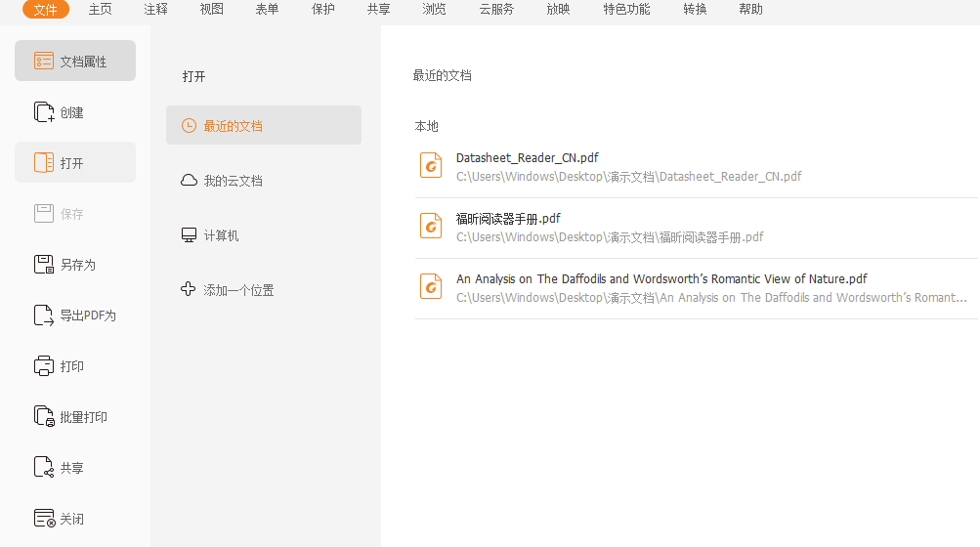Click the cloud icon beside 我的云文档
The image size is (980, 547).
pos(189,181)
